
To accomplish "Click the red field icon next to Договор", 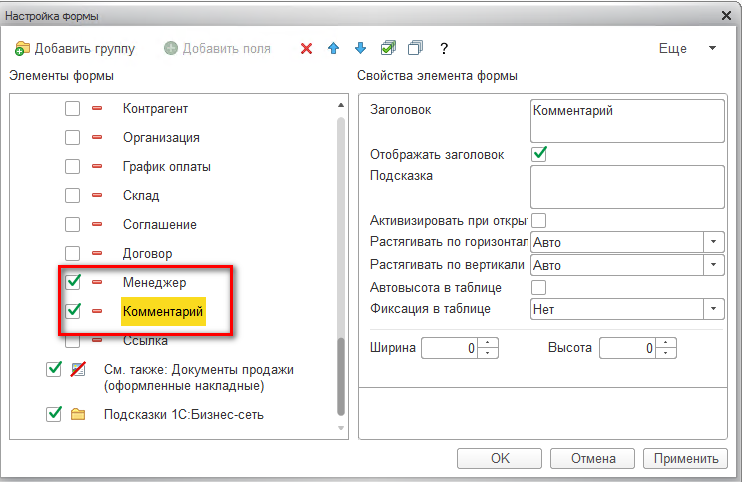I will (x=97, y=253).
